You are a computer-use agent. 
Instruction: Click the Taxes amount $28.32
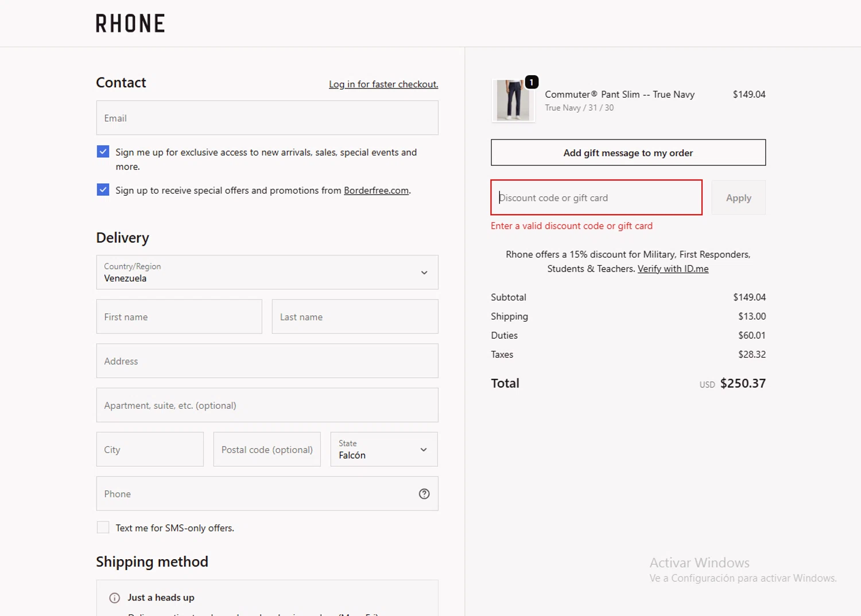coord(752,354)
